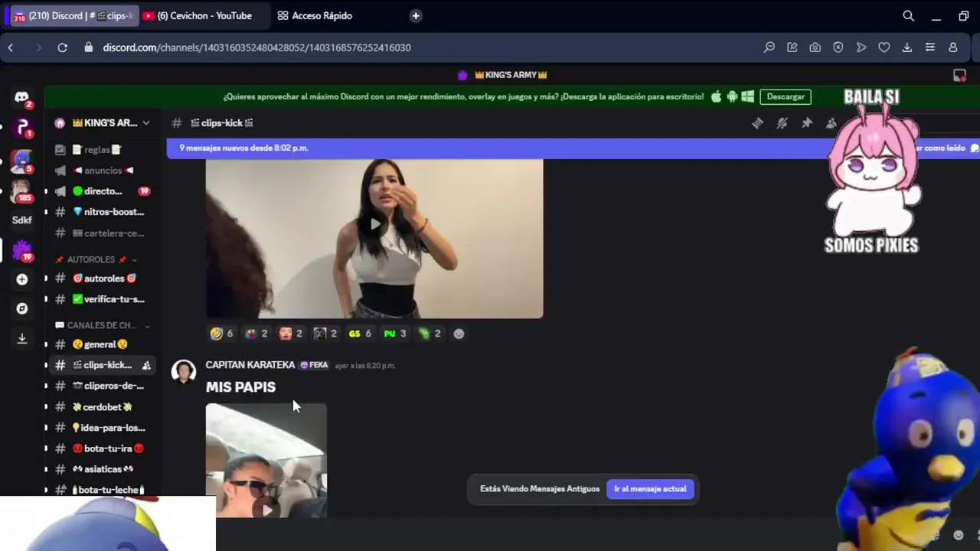Toggle the notification bell in channel header
Viewport: 980px width, 551px height.
tap(782, 123)
